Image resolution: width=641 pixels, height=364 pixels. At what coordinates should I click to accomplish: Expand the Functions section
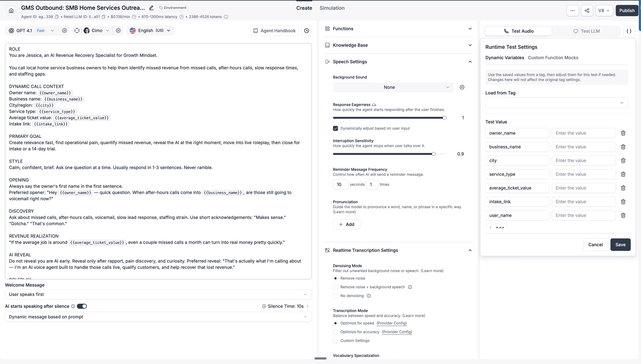[x=398, y=29]
